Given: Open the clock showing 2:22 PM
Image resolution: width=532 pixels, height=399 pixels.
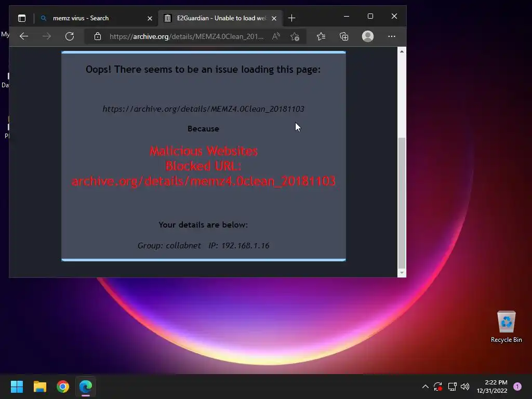Looking at the screenshot, I should 492,387.
